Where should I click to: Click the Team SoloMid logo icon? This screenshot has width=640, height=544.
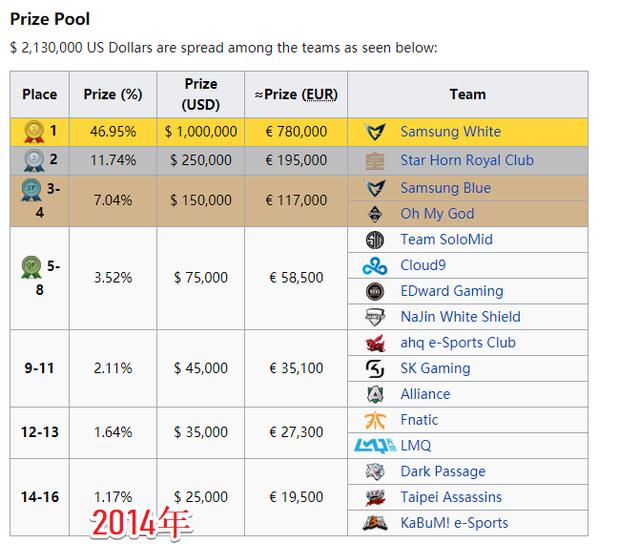pos(375,240)
